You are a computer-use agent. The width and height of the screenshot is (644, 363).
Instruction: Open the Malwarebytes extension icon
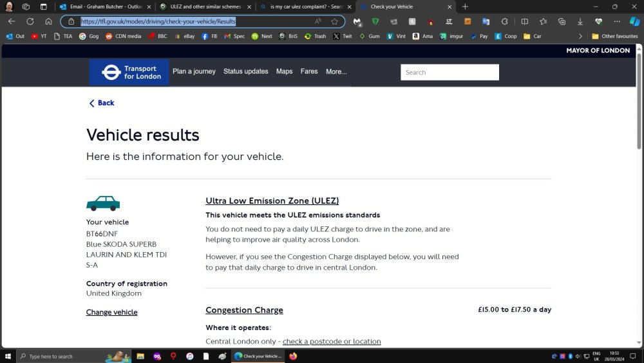click(357, 21)
